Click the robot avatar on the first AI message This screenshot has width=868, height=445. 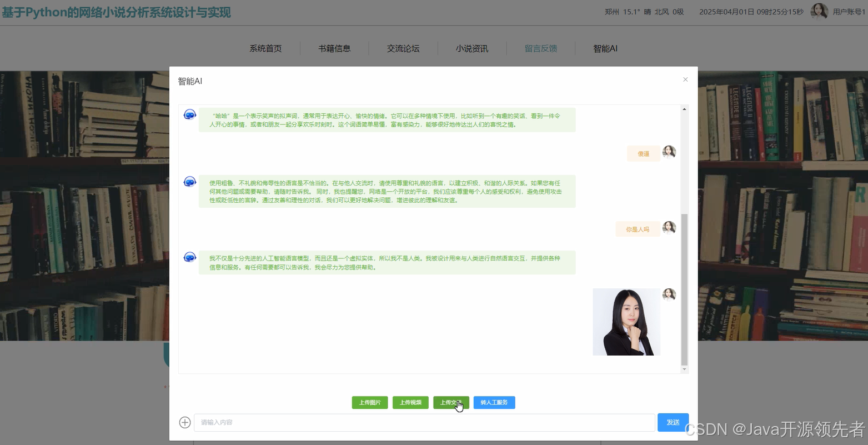(189, 114)
